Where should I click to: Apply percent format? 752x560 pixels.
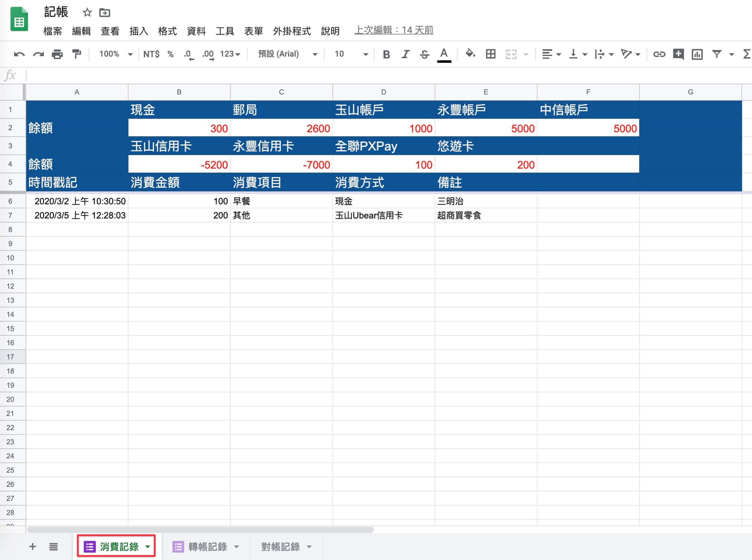pyautogui.click(x=171, y=54)
